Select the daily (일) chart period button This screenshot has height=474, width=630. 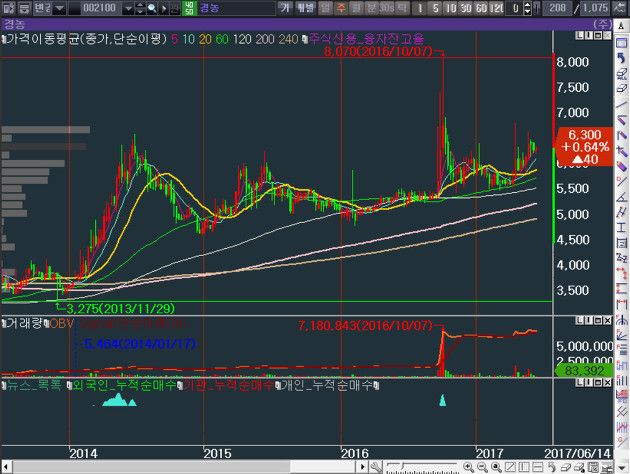pos(326,8)
